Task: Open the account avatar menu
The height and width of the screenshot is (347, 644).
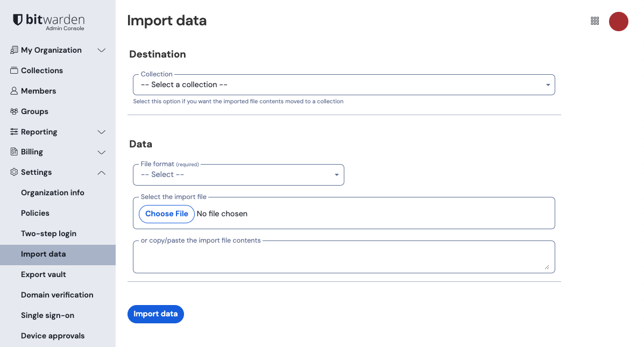Action: 618,22
